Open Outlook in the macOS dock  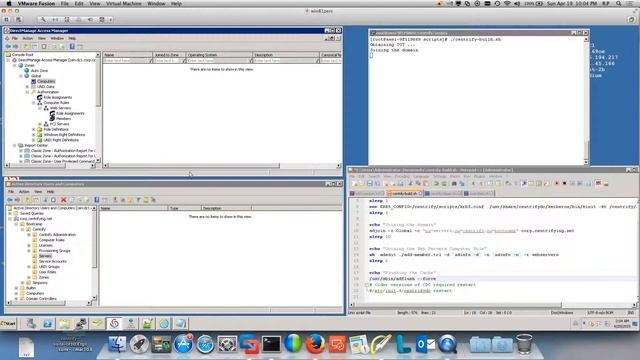tap(426, 344)
